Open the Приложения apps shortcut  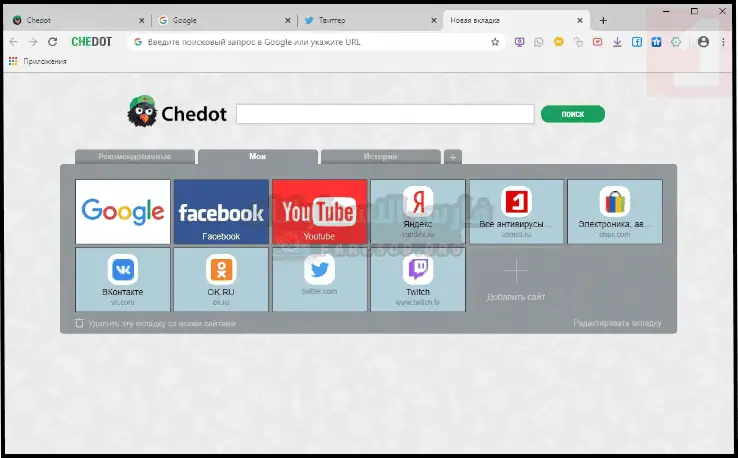click(x=38, y=61)
